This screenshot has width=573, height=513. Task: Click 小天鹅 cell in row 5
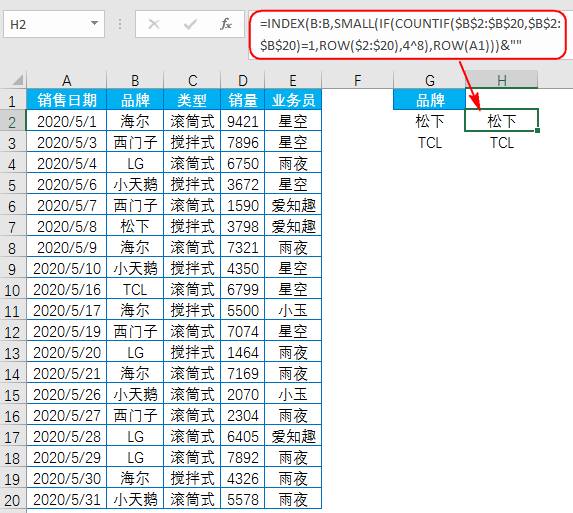pos(135,184)
